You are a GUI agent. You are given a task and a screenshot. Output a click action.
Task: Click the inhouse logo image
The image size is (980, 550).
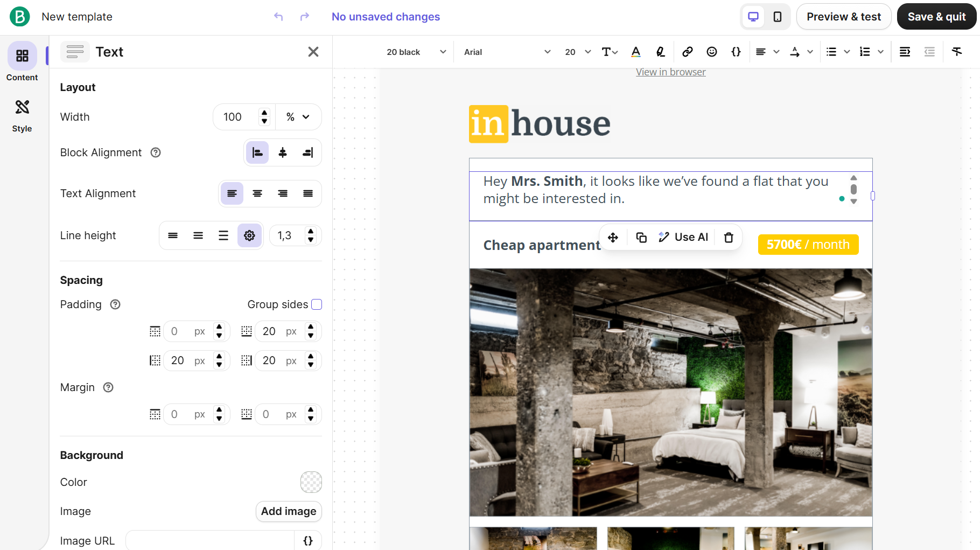[x=540, y=124]
